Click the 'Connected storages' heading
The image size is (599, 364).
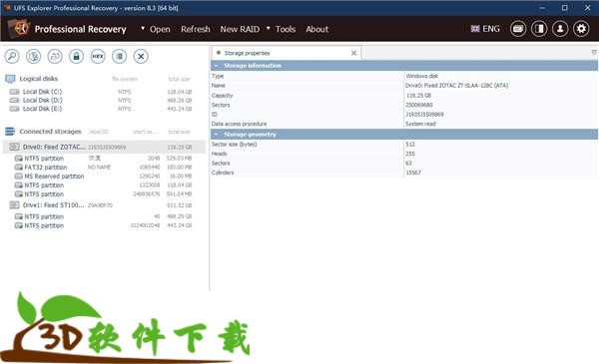tap(51, 132)
